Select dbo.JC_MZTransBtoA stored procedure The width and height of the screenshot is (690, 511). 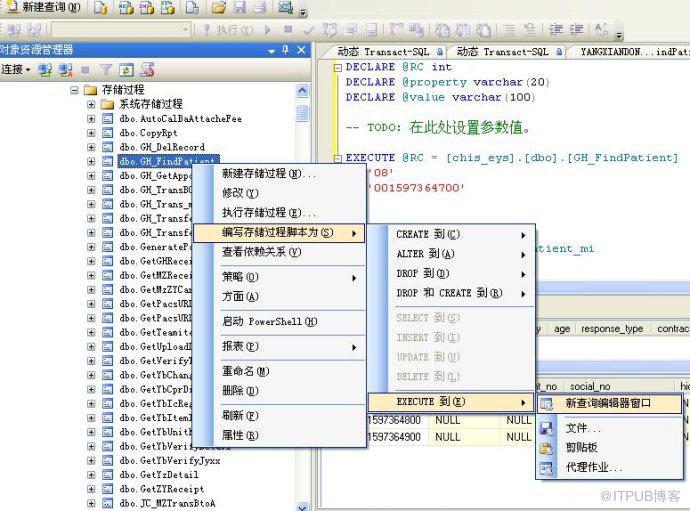coord(167,503)
